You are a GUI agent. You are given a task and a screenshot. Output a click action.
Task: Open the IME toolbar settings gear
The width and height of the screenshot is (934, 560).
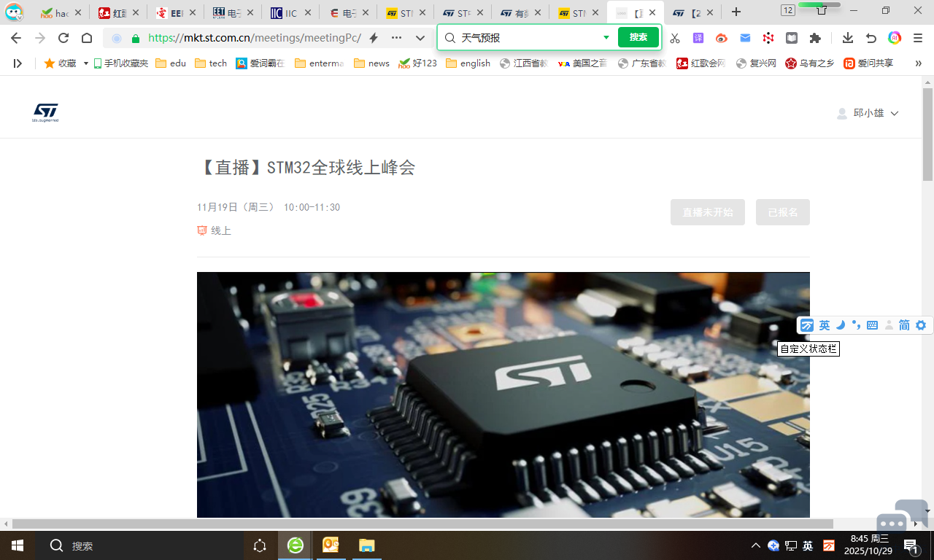921,325
